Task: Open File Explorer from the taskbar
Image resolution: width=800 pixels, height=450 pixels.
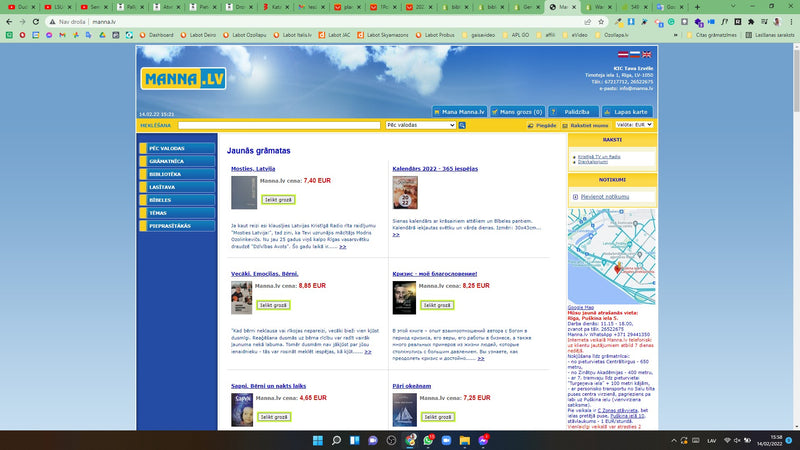Action: point(465,440)
